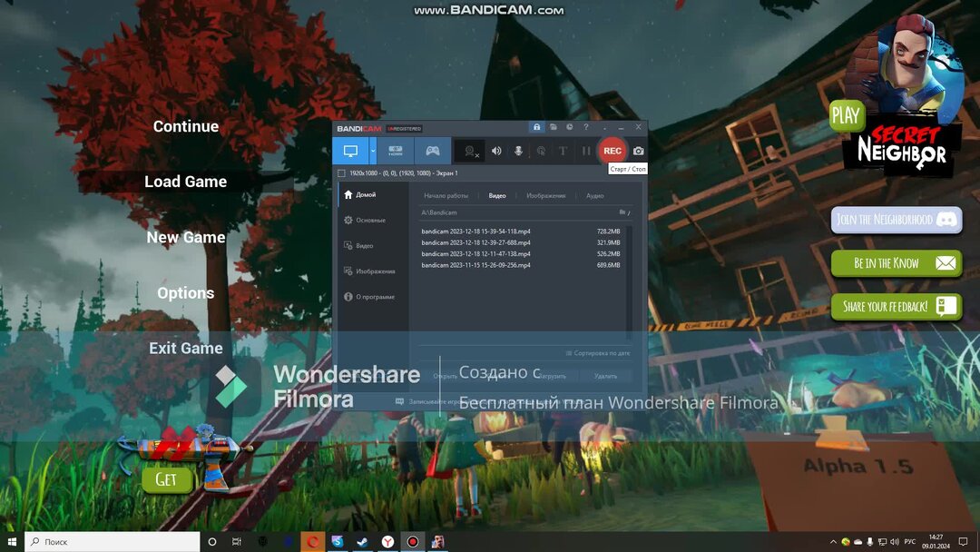Click the file list vertical scrollbar
Image resolution: width=980 pixels, height=552 pixels.
(x=629, y=281)
